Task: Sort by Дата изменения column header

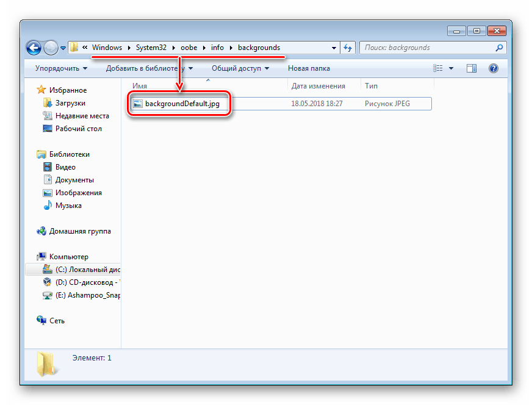Action: click(324, 86)
